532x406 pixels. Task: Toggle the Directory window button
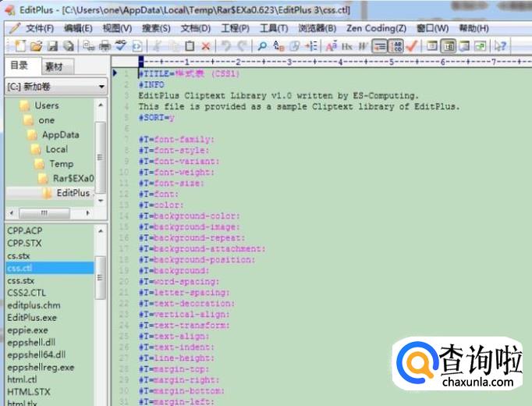pos(448,46)
